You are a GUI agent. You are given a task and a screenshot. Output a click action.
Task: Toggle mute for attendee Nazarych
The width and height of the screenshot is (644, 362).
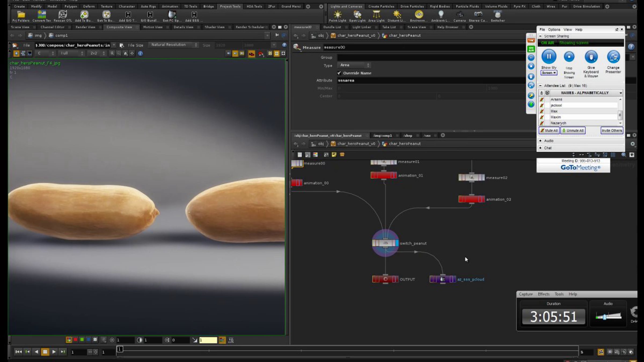(542, 123)
